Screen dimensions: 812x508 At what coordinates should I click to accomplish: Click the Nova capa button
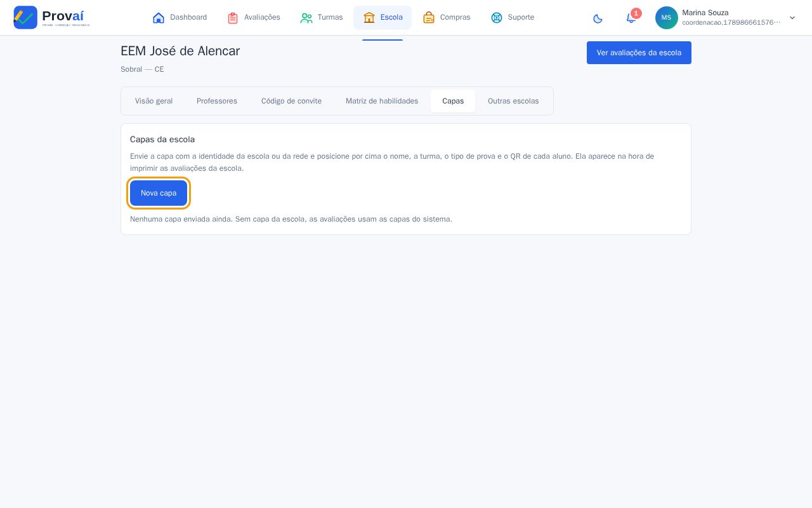point(159,193)
